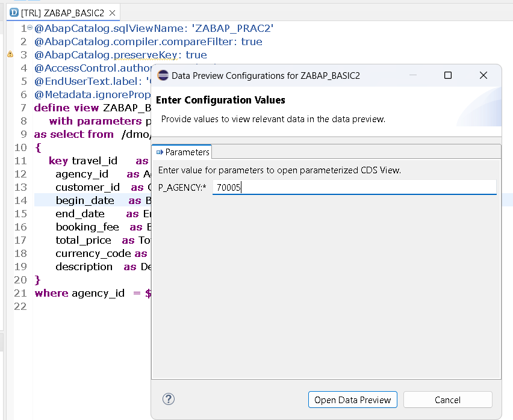
Task: Focus the P_AGENCY value input field
Action: pos(354,188)
